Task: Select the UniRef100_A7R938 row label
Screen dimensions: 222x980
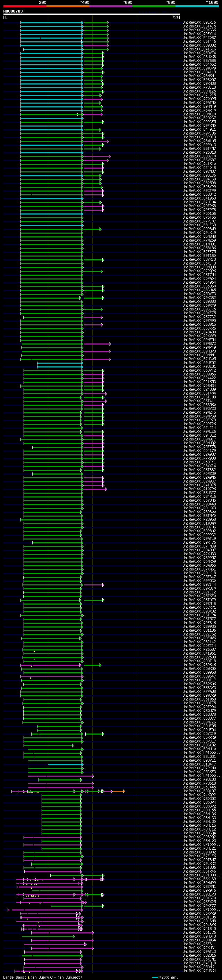Action: [x=199, y=459]
